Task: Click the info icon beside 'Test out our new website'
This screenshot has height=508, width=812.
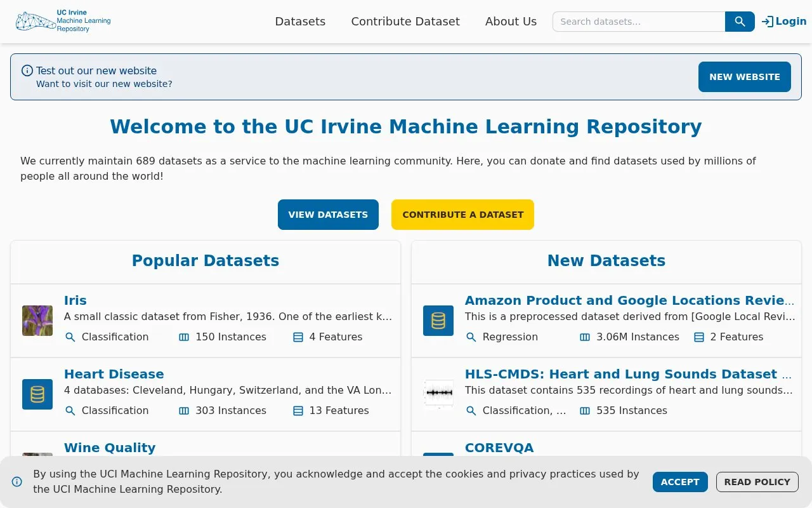Action: [x=27, y=70]
